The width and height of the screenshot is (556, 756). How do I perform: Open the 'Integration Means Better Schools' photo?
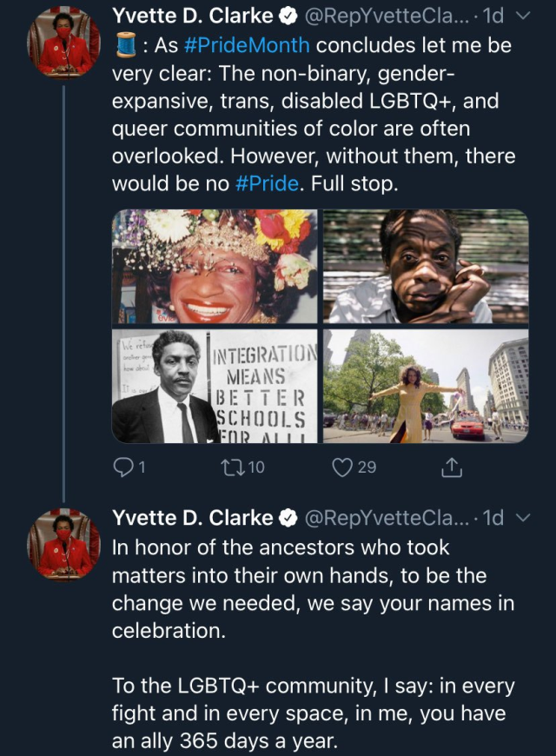(215, 385)
